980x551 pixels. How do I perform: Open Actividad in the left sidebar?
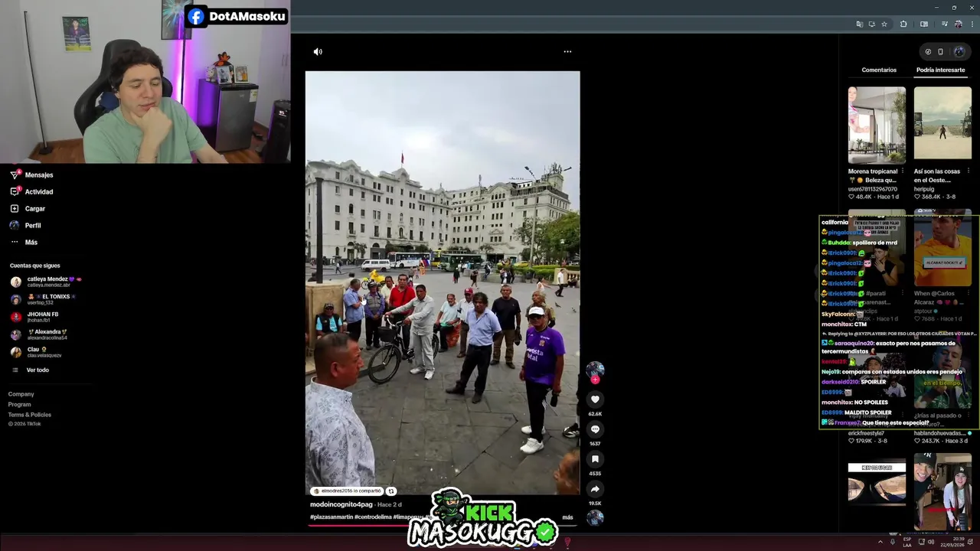point(31,192)
